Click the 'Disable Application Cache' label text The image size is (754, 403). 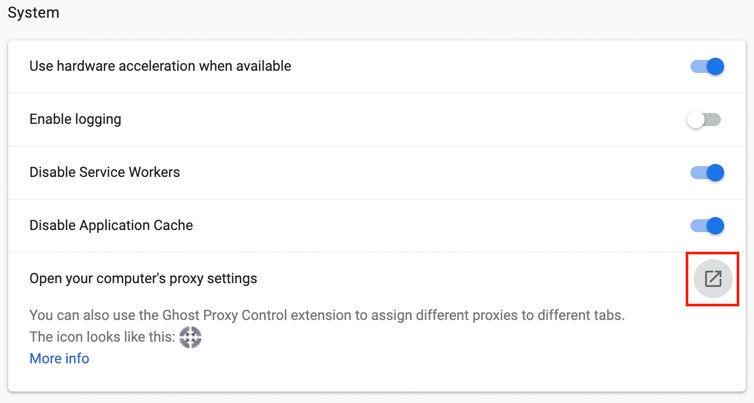[x=111, y=225]
